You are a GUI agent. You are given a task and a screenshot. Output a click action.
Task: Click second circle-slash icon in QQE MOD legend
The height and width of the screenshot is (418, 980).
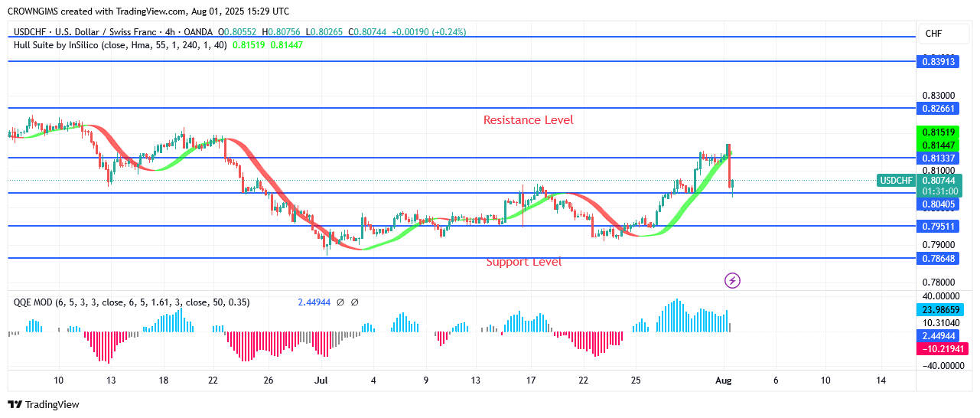[x=355, y=302]
